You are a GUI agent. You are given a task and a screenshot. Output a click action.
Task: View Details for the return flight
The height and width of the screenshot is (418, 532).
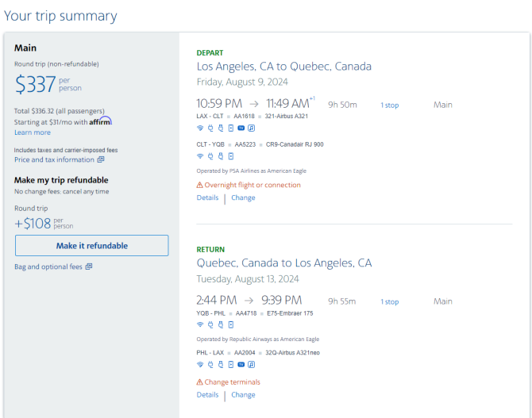[x=207, y=395]
